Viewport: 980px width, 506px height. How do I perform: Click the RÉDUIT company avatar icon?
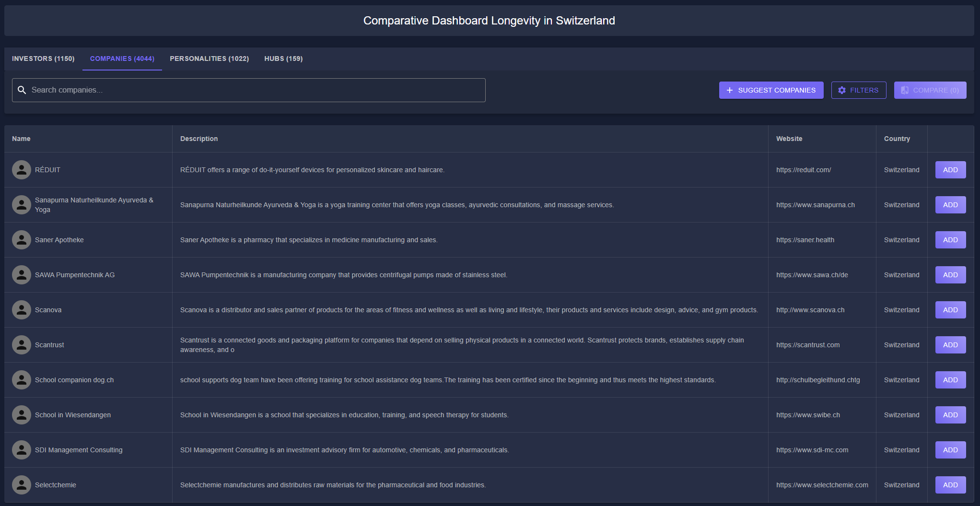tap(22, 170)
